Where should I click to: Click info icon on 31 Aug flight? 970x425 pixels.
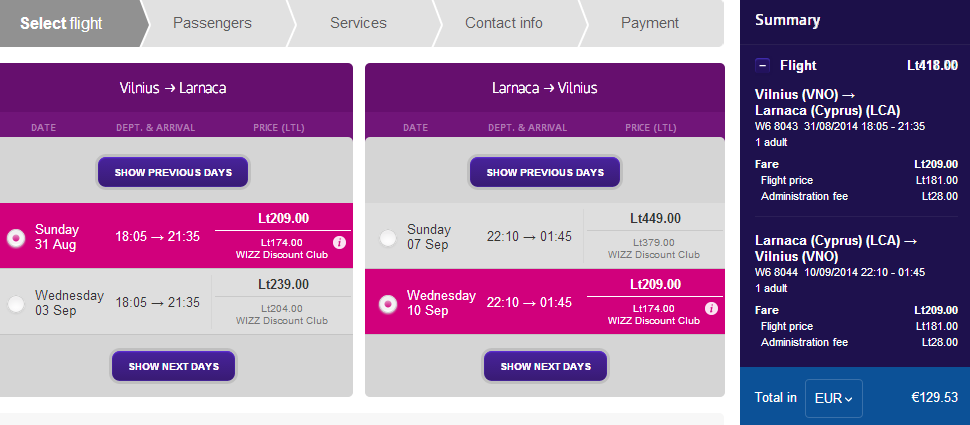coord(339,243)
